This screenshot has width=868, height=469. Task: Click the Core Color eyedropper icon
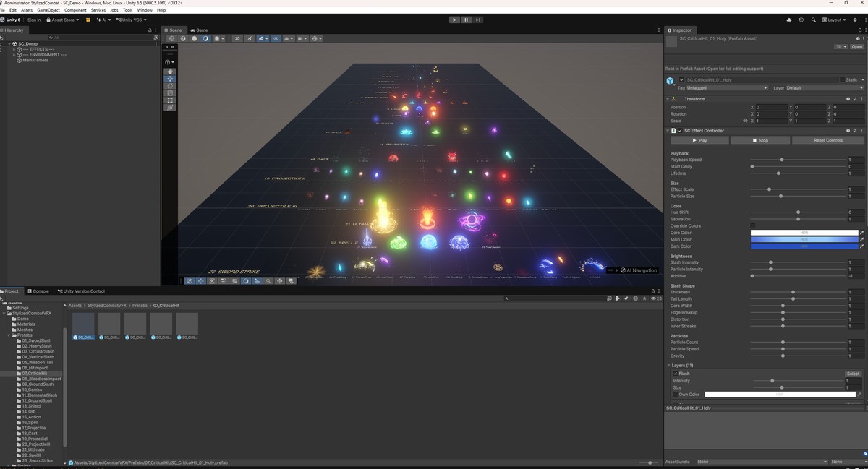(861, 233)
